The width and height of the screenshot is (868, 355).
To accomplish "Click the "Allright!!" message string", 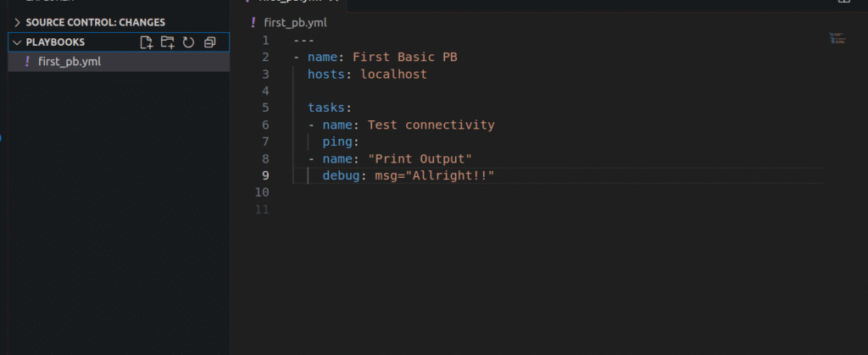I will tap(455, 175).
